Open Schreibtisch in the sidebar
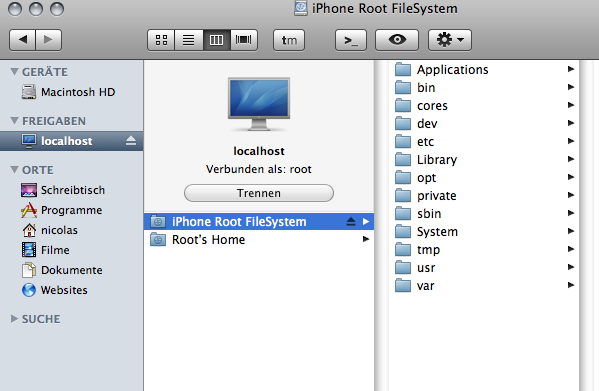This screenshot has height=391, width=599. [x=71, y=190]
